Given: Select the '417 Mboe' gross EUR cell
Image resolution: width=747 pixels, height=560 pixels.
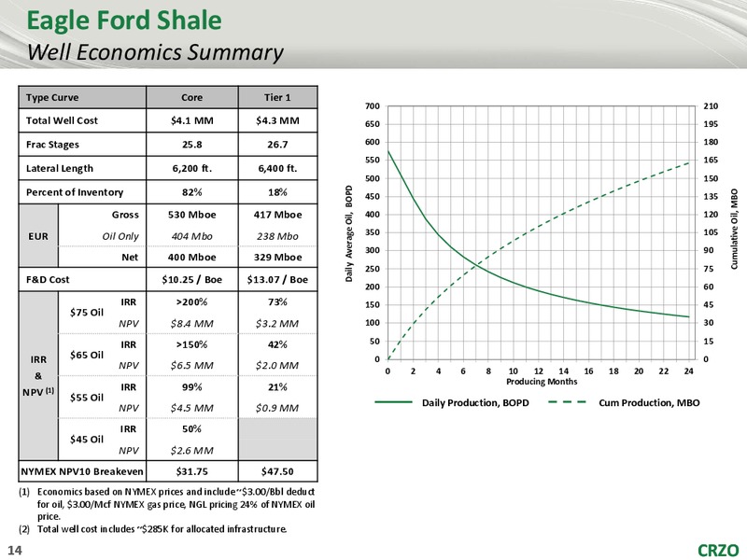Looking at the screenshot, I should pos(277,215).
